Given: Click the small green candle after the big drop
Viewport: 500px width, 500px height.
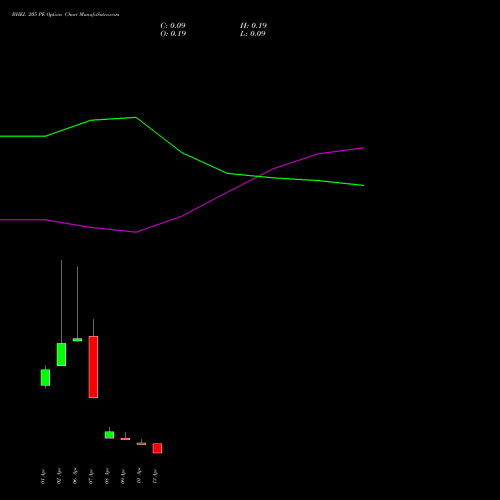Looking at the screenshot, I should pos(109,435).
